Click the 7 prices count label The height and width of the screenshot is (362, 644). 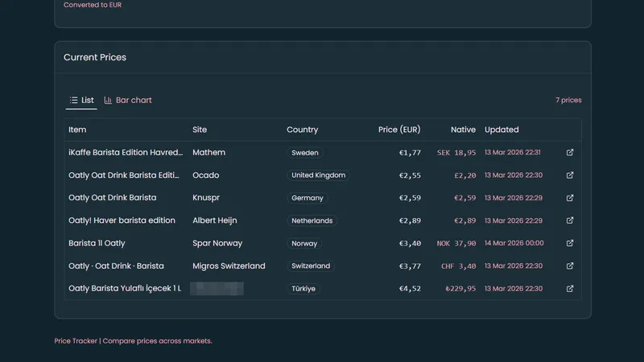[568, 100]
